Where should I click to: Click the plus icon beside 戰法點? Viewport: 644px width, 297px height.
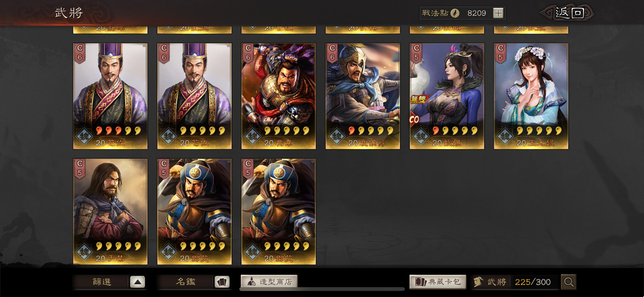pyautogui.click(x=498, y=13)
